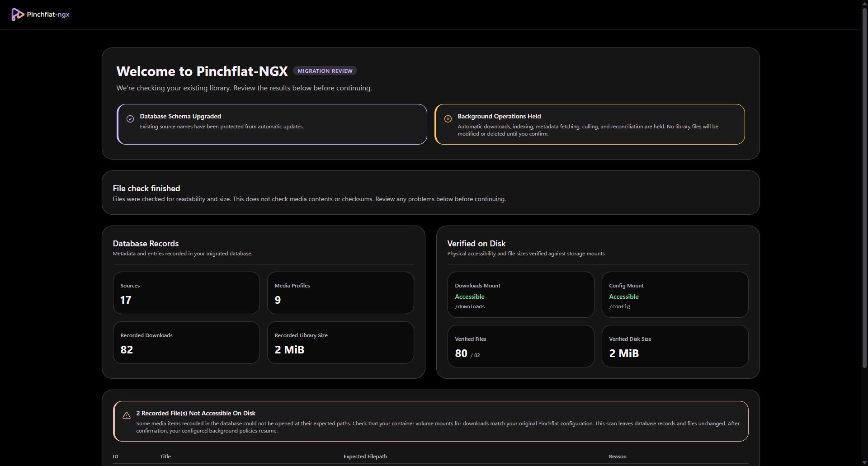Click the Database Records heading
This screenshot has height=466, width=868.
click(x=146, y=244)
